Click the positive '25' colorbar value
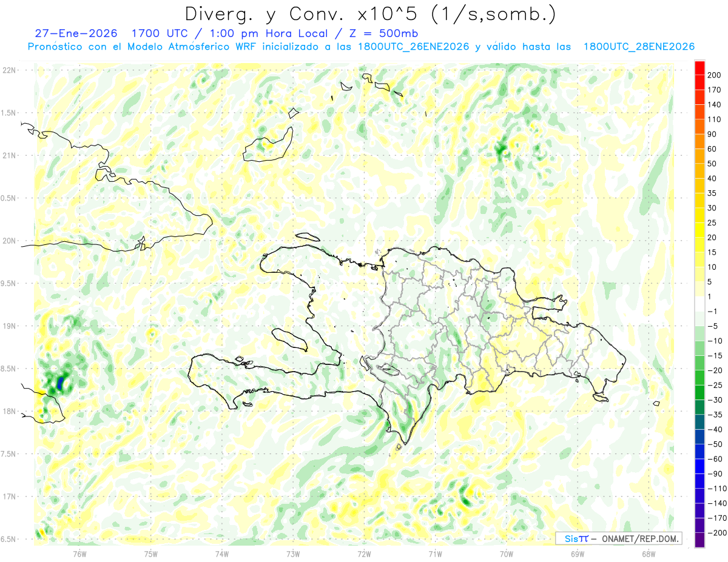Screen dimensions: 728x562 point(712,223)
